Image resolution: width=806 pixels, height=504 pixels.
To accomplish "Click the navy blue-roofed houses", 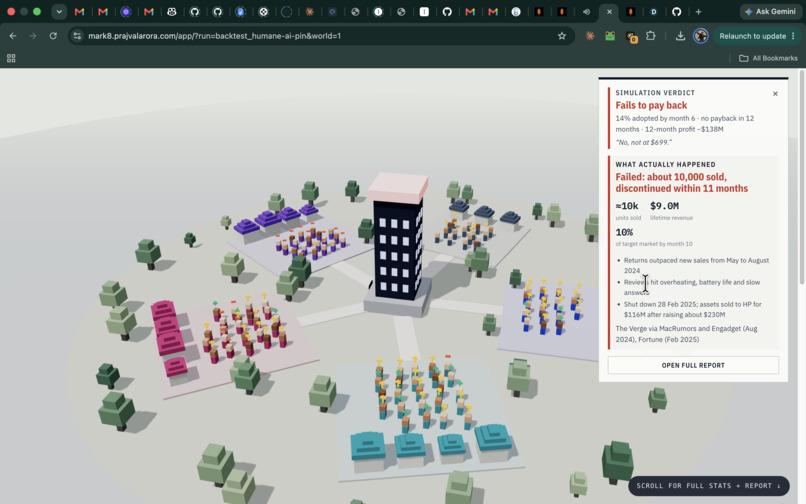I will click(484, 213).
